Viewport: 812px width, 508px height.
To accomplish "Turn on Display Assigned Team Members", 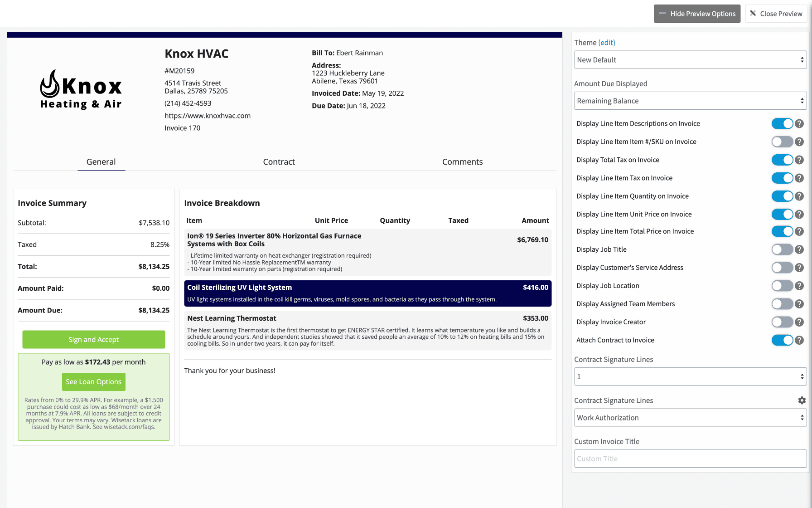I will pyautogui.click(x=783, y=304).
